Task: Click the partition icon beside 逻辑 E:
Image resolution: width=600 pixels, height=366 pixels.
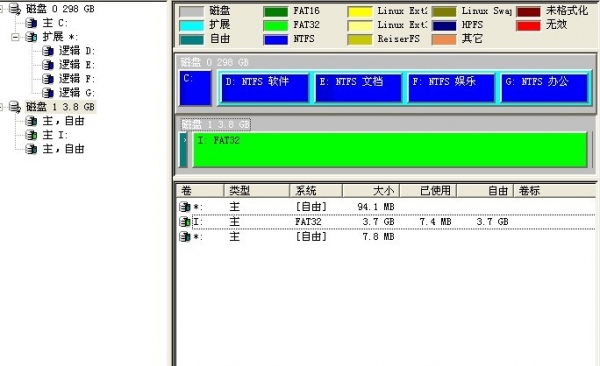Action: tap(47, 65)
